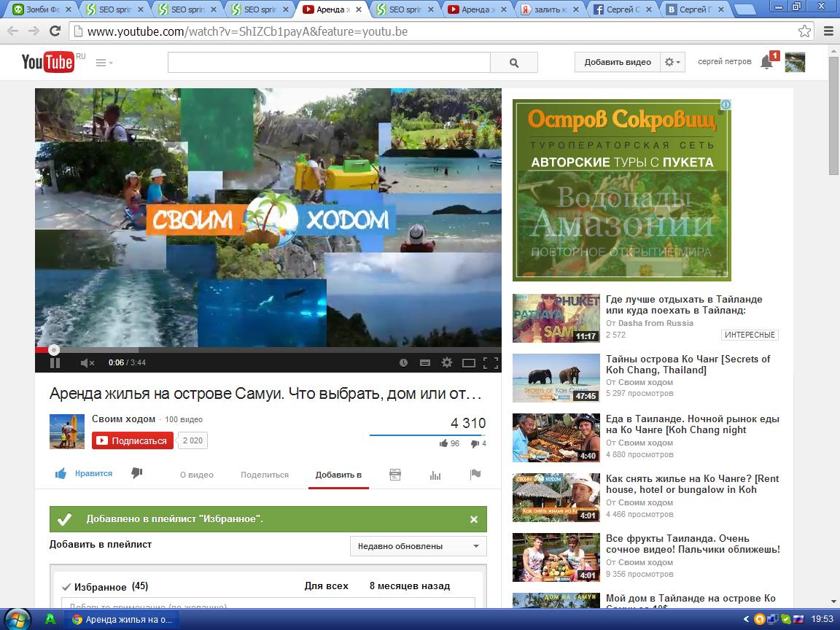Open the statistics bar chart icon
Screen dimensions: 840x630
pyautogui.click(x=435, y=475)
